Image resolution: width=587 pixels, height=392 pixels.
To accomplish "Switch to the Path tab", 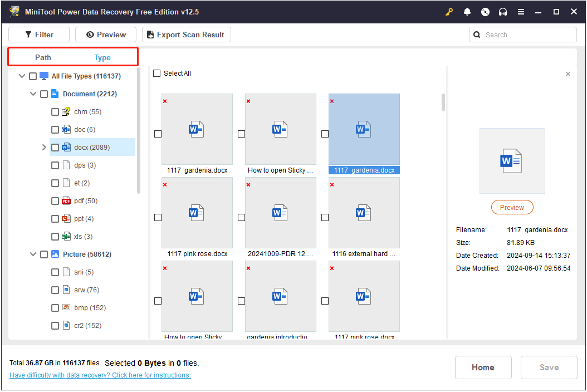I will pos(43,57).
